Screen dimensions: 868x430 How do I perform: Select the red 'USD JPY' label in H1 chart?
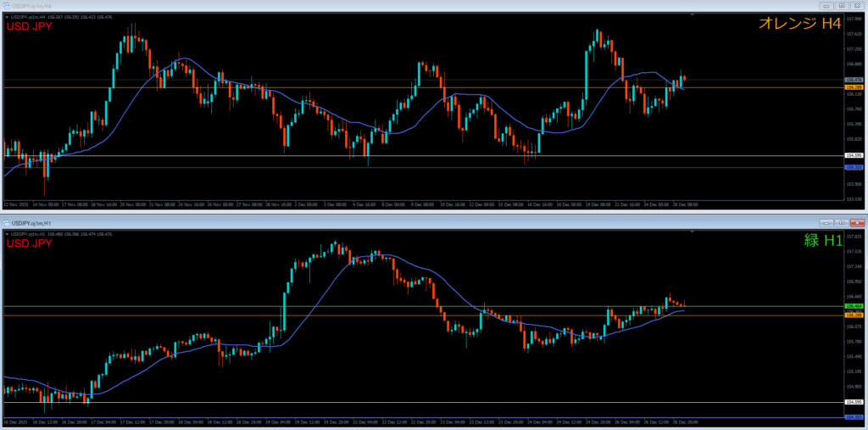[x=30, y=243]
